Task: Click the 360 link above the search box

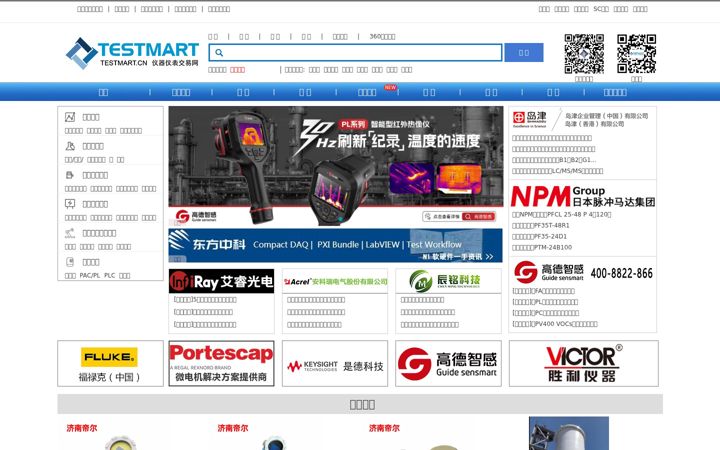Action: 382,36
